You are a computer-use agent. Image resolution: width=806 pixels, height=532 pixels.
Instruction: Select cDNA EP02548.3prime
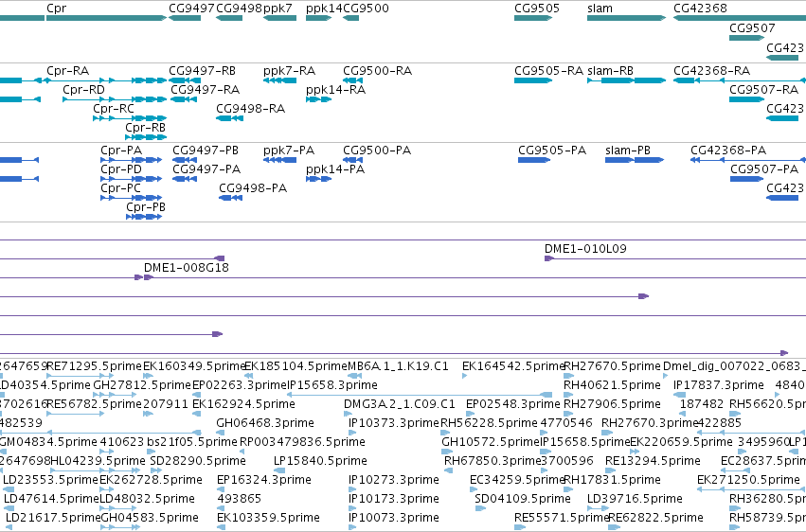[470, 414]
